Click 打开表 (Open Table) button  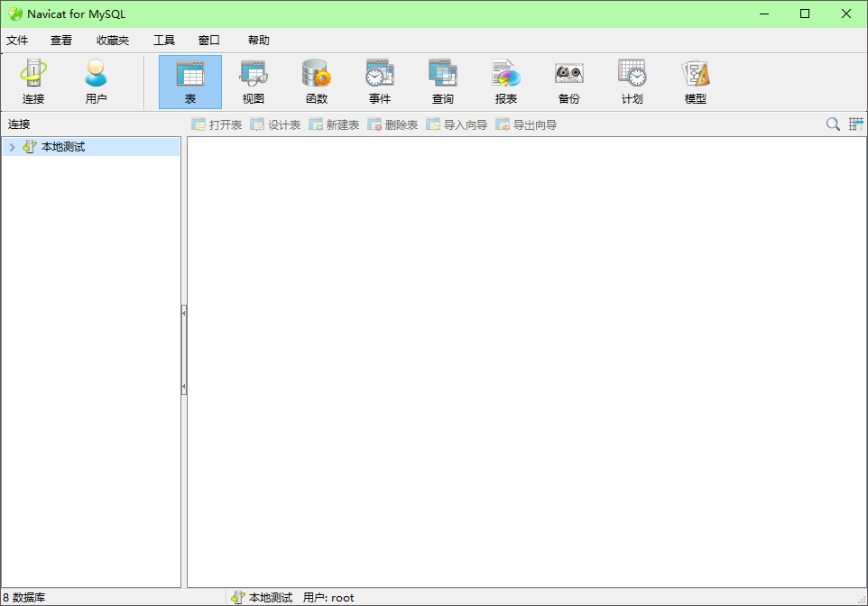click(217, 125)
